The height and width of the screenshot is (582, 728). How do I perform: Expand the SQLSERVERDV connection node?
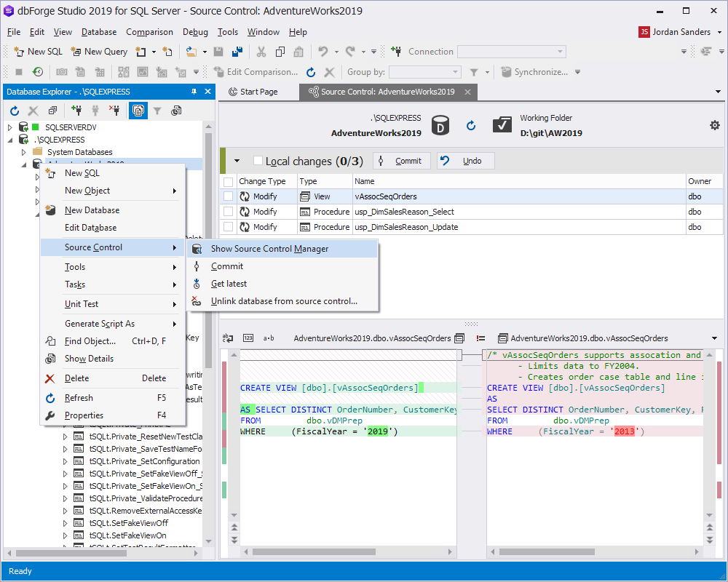coord(10,127)
